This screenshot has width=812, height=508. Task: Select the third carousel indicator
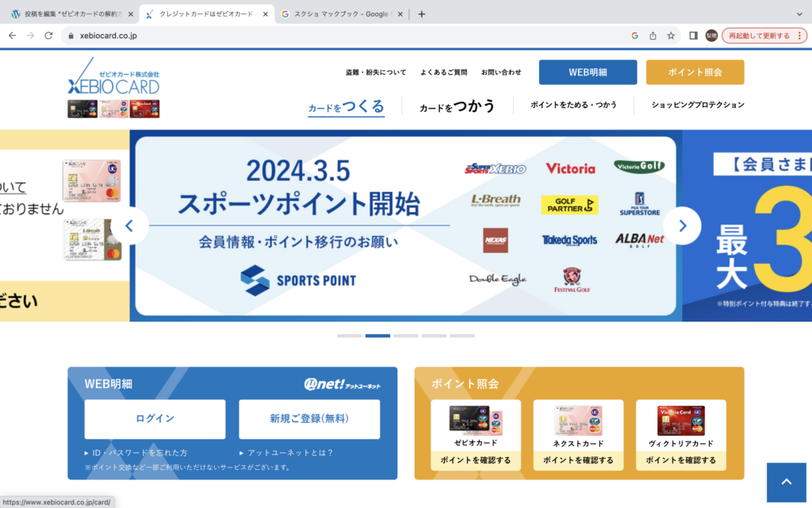click(406, 336)
